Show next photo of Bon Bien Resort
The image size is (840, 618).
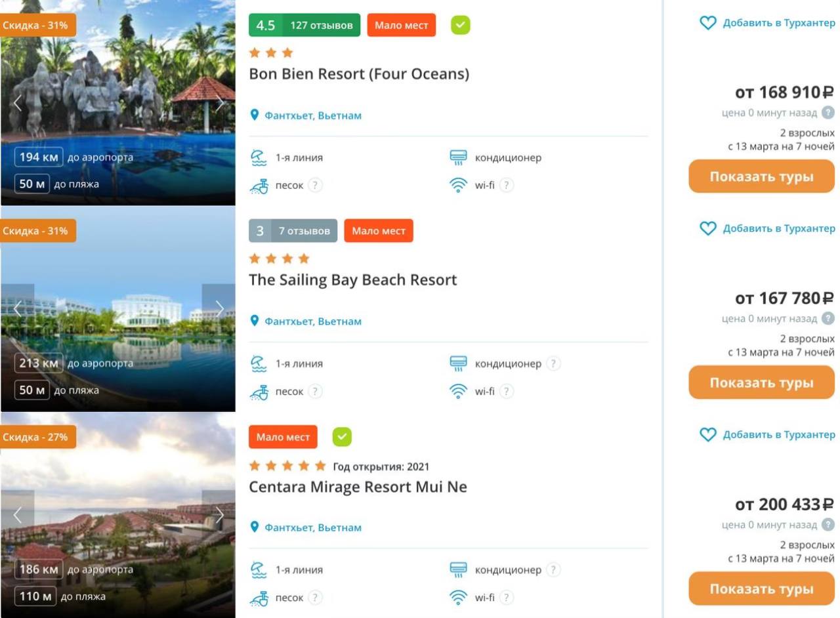220,103
